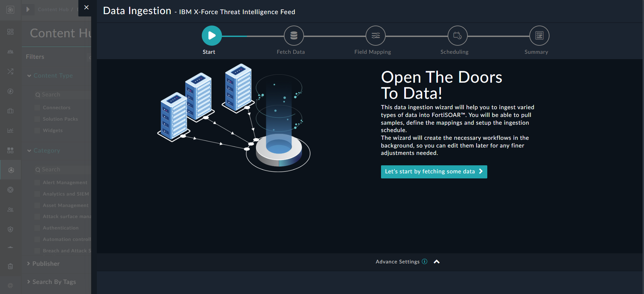Jump to the Scheduling step icon
Image resolution: width=644 pixels, height=294 pixels.
(457, 36)
